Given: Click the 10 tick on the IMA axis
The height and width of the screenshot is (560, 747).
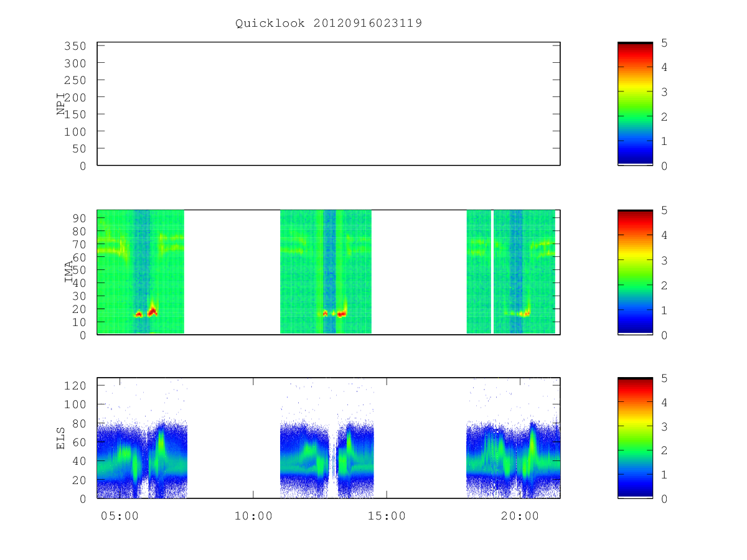Looking at the screenshot, I should pyautogui.click(x=79, y=322).
